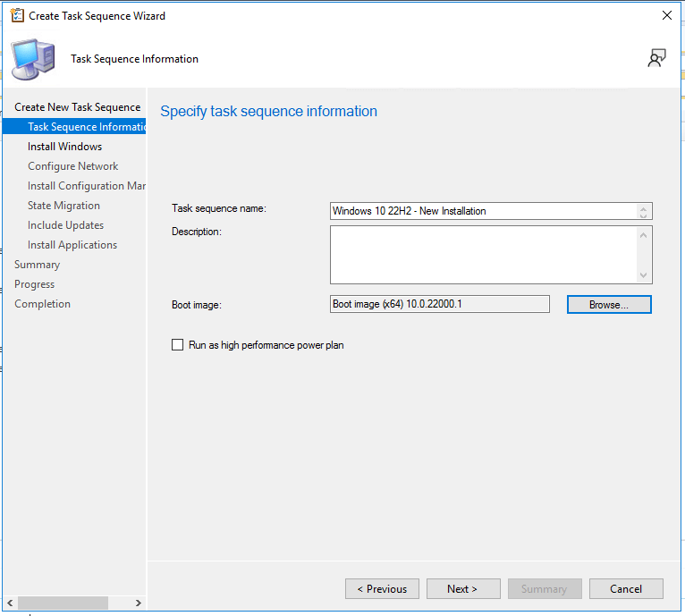Click right arrow of navigation scrollbar
Screen dimensions: 685x616
click(x=139, y=603)
